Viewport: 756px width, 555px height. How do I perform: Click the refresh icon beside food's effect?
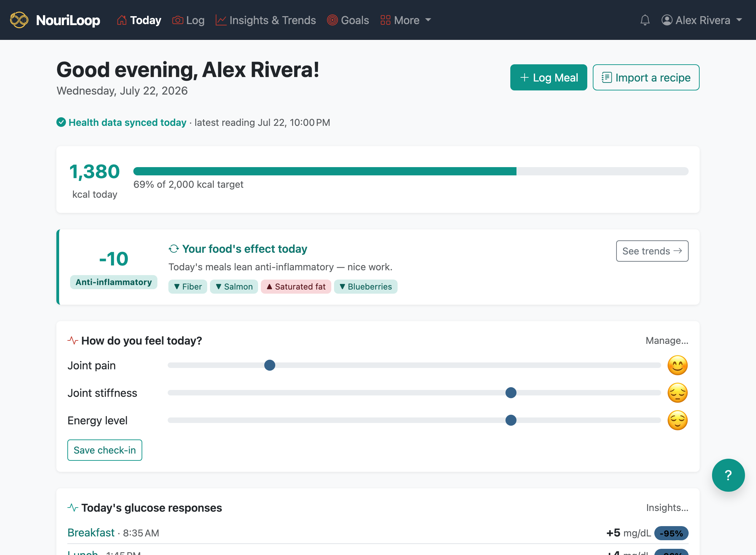(174, 249)
